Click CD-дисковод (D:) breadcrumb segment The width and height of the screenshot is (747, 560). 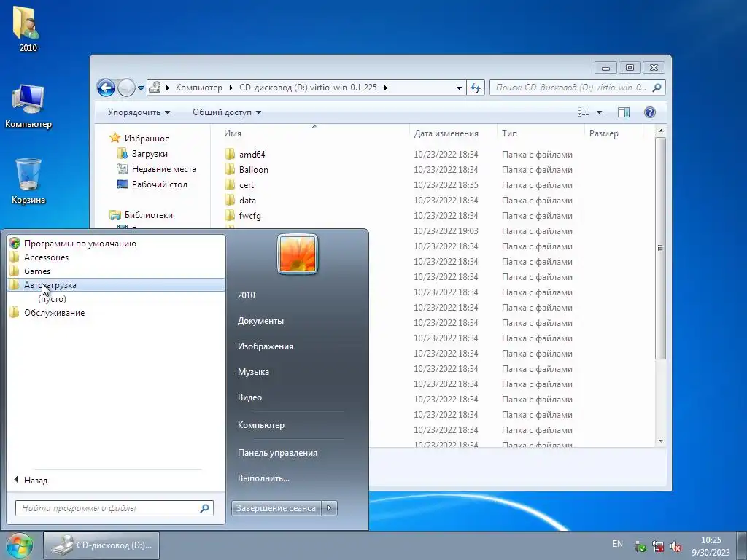[x=308, y=87]
